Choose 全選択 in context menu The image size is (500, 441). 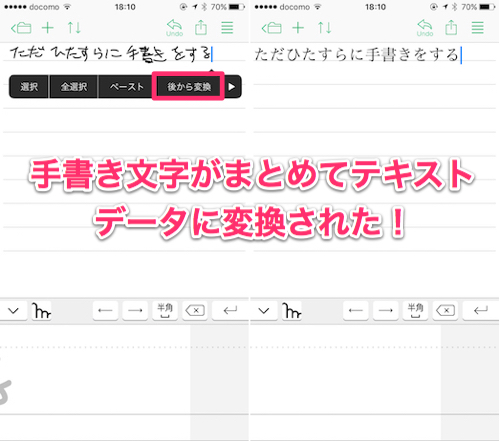74,87
